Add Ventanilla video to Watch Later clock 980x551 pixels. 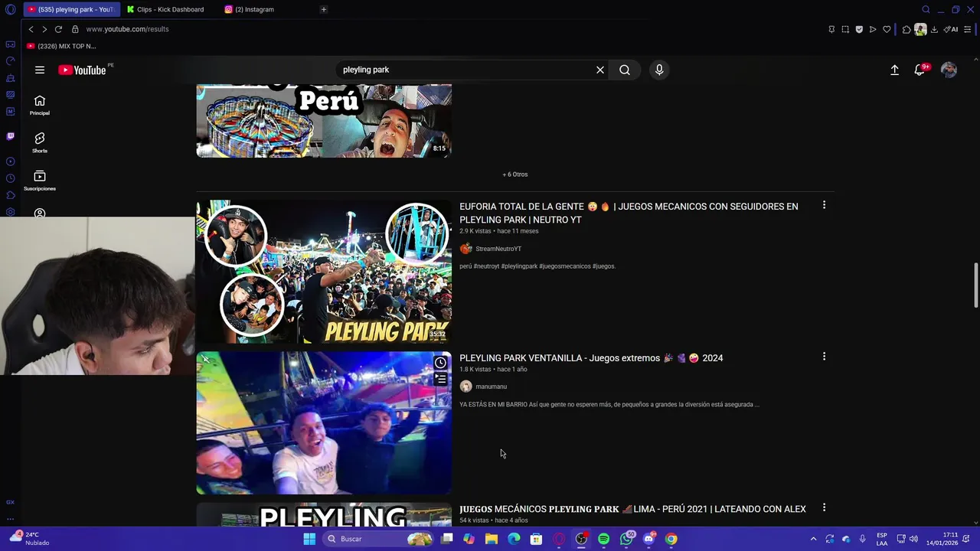(x=441, y=363)
